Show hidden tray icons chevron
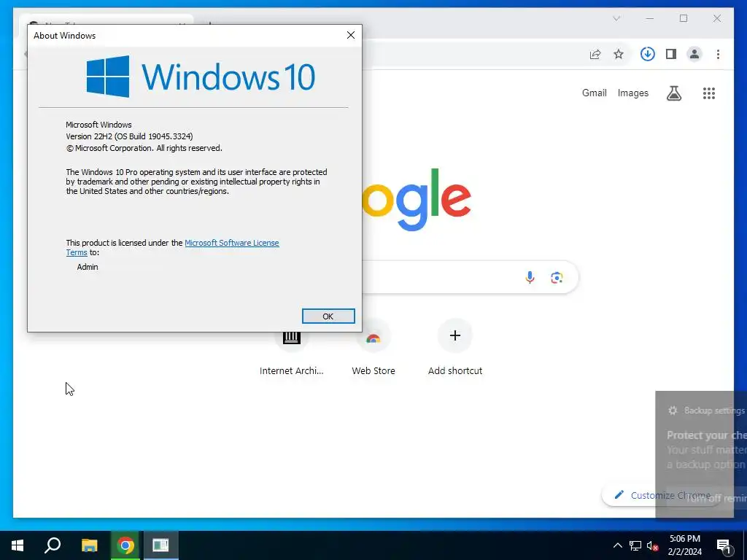 pyautogui.click(x=617, y=545)
